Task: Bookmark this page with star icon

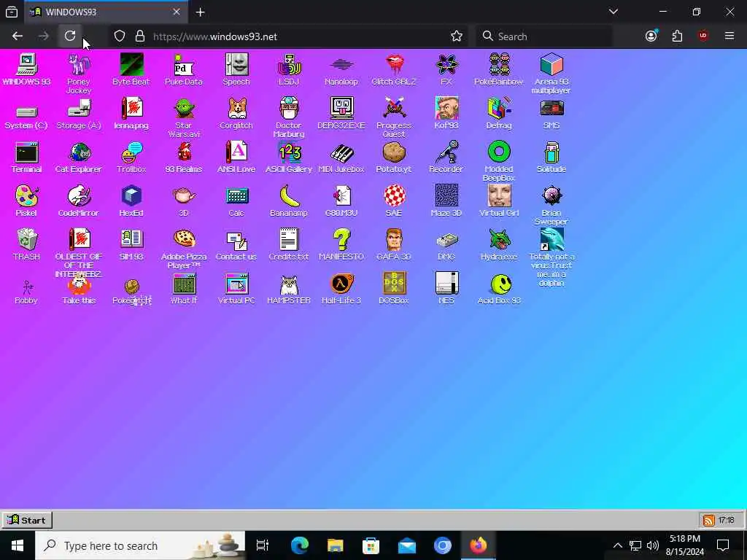Action: 457,36
